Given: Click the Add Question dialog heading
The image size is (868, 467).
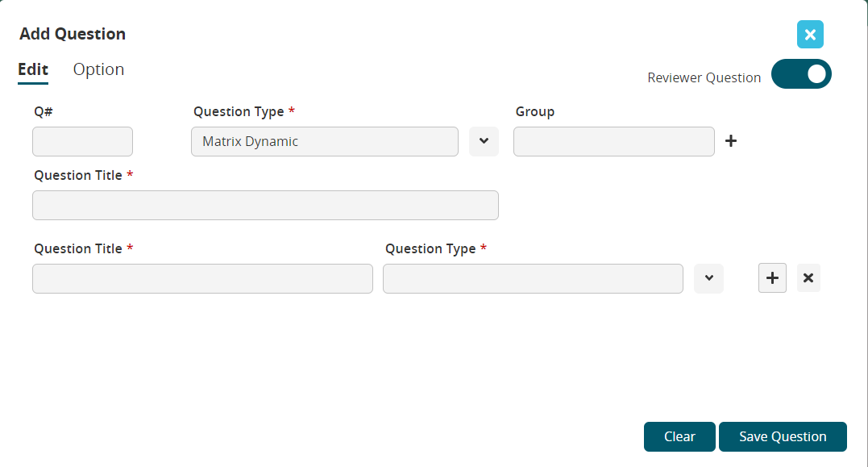Looking at the screenshot, I should click(73, 34).
